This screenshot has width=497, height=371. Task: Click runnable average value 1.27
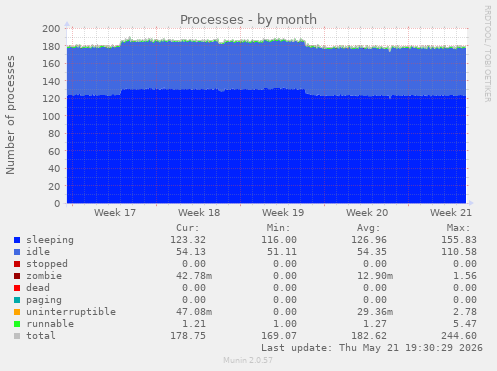click(x=375, y=324)
